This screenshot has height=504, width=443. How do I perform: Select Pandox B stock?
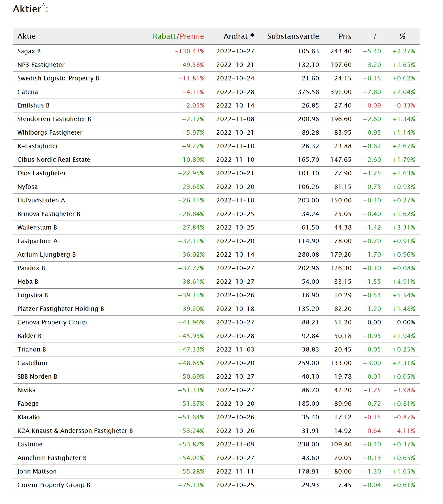point(31,268)
